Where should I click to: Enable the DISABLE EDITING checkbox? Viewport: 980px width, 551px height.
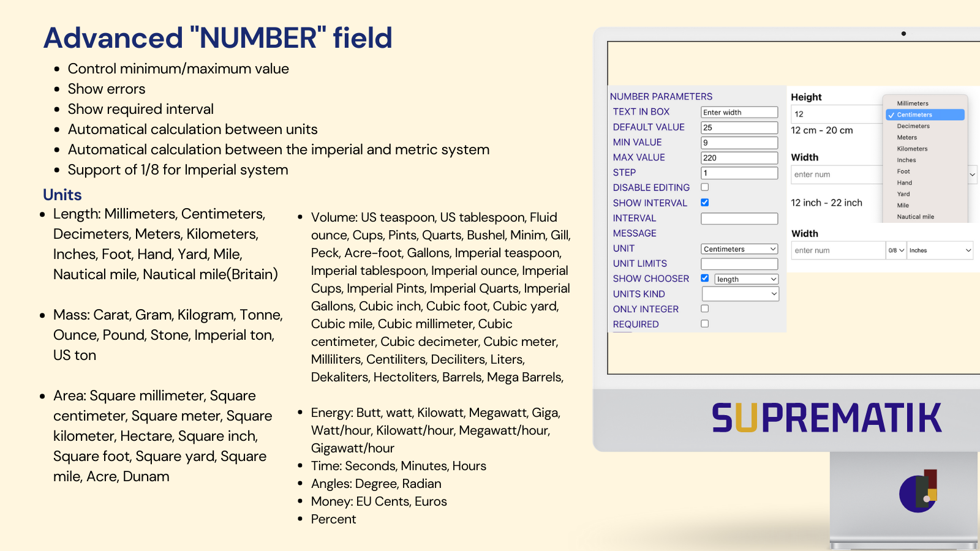704,187
